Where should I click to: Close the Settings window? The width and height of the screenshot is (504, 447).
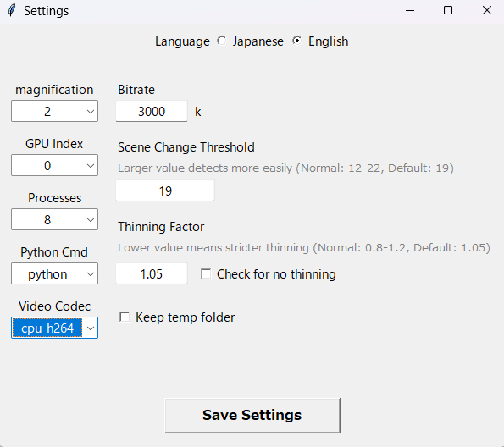point(487,11)
